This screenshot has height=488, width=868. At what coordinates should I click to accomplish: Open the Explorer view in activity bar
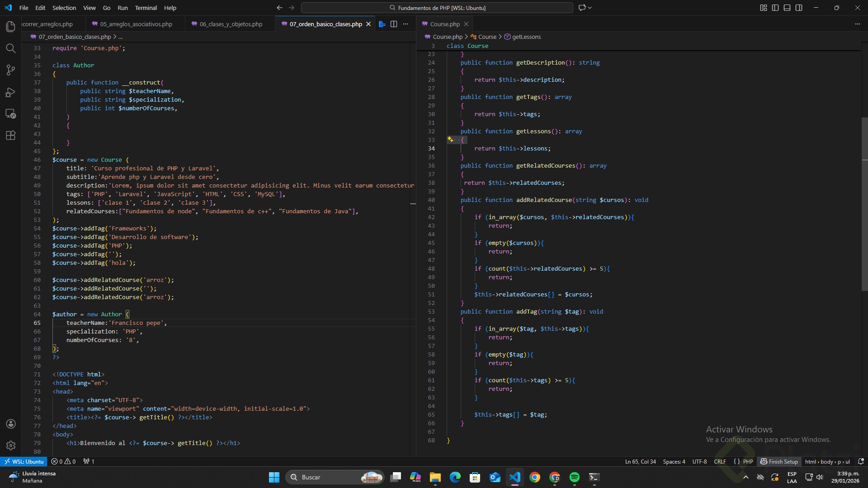point(10,27)
